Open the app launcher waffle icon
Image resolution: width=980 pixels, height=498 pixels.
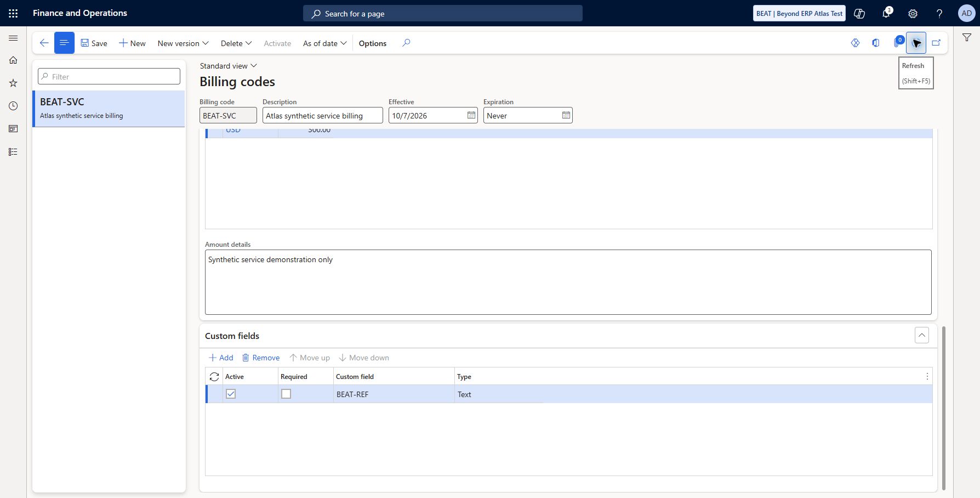click(x=13, y=13)
